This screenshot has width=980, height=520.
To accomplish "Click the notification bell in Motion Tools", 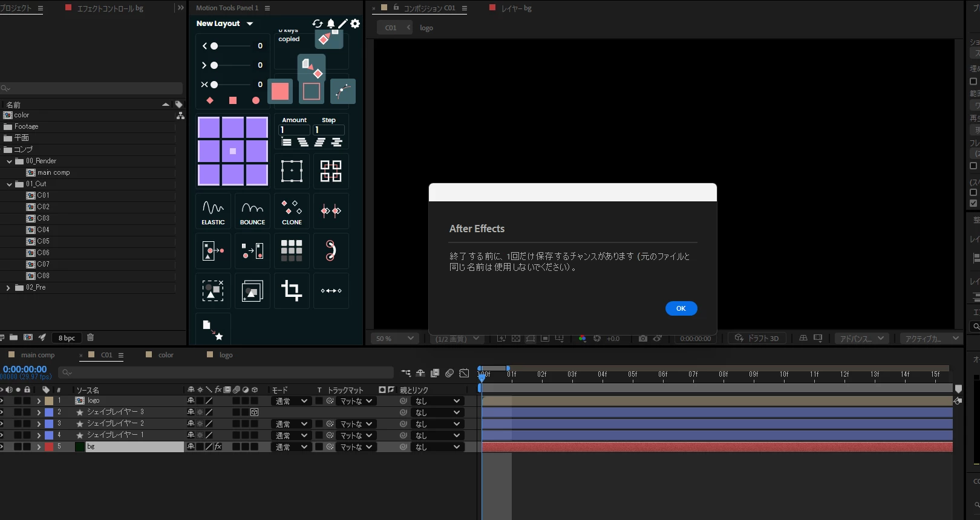I will click(331, 24).
